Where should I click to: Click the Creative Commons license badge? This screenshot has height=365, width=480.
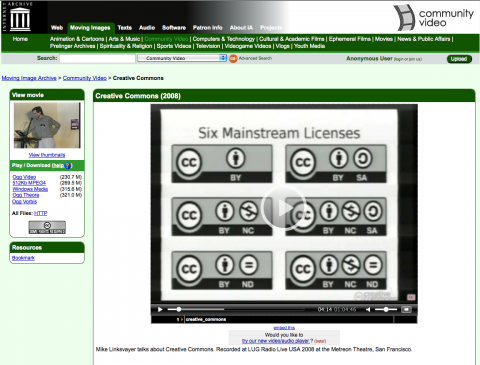coord(47,227)
